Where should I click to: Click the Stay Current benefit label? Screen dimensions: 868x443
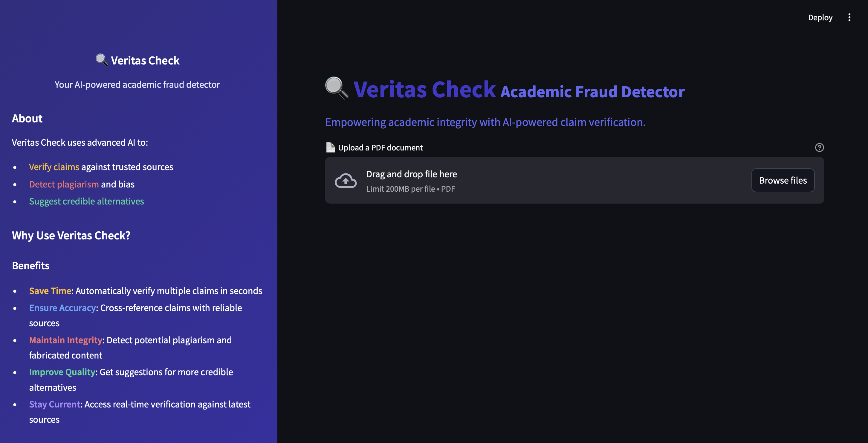coord(55,404)
